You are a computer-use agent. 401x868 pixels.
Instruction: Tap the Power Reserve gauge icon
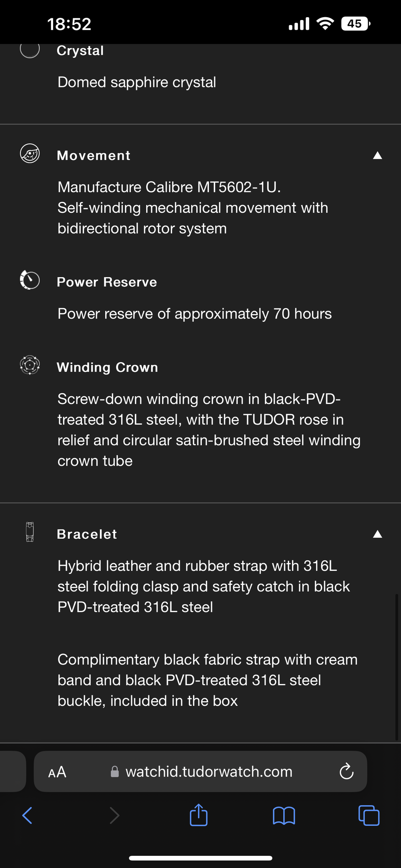click(30, 280)
